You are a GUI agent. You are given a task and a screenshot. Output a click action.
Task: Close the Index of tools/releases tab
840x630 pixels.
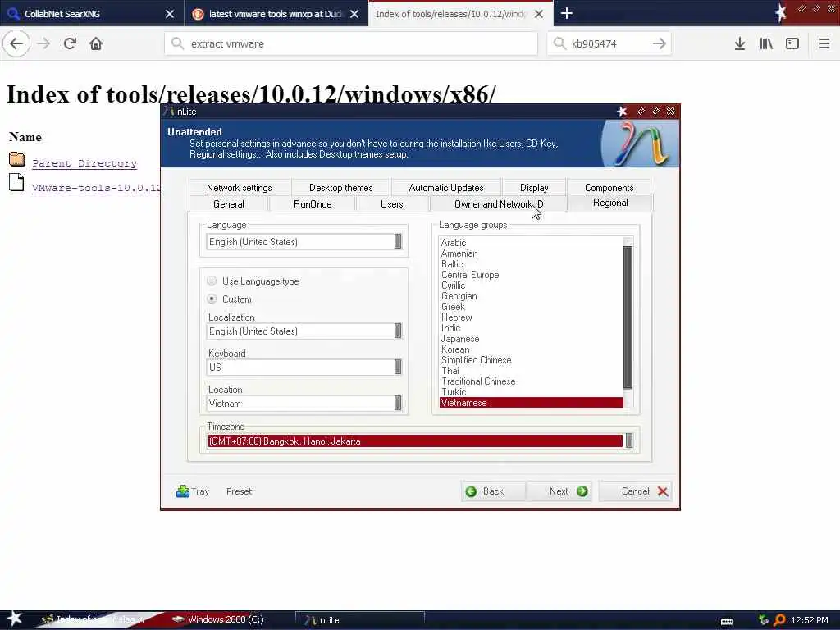[x=539, y=14]
